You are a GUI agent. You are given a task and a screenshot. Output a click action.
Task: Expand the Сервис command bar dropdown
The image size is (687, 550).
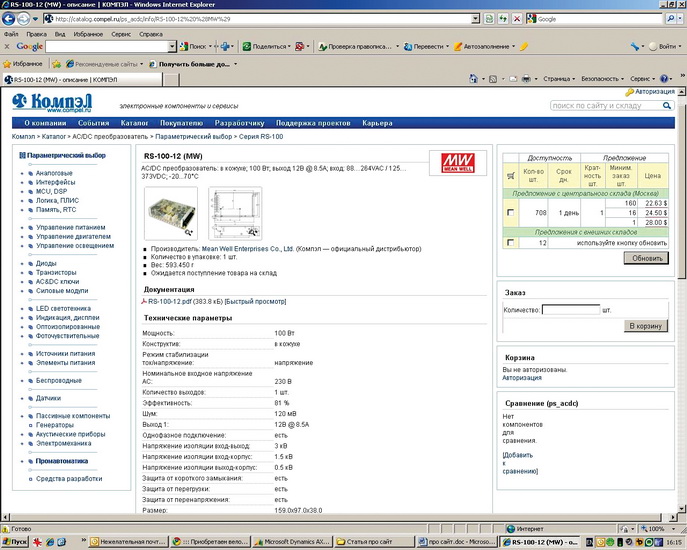(x=642, y=79)
